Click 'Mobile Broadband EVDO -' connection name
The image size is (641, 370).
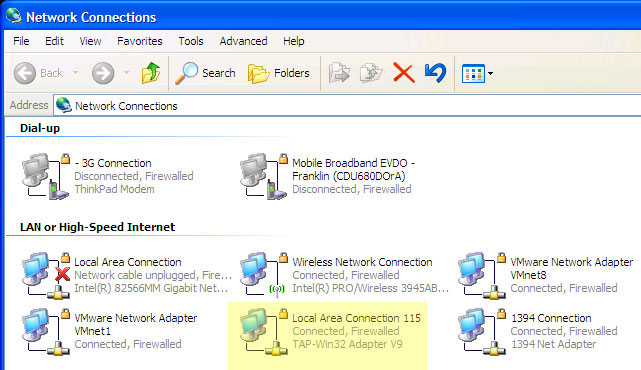(354, 163)
